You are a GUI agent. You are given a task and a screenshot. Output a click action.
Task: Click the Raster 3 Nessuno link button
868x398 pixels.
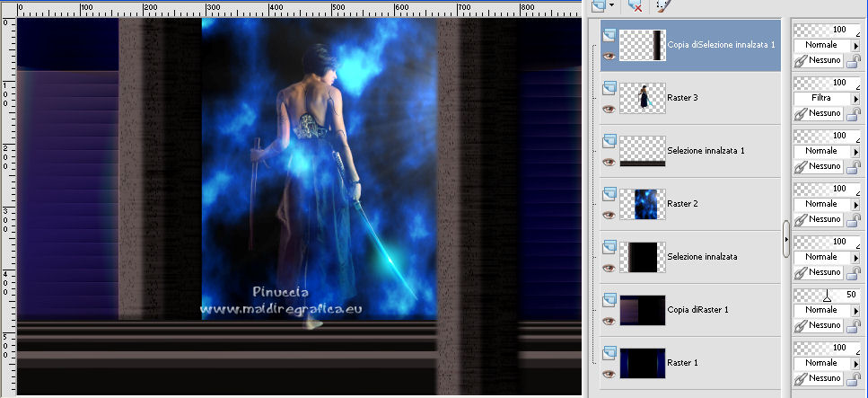pyautogui.click(x=818, y=113)
